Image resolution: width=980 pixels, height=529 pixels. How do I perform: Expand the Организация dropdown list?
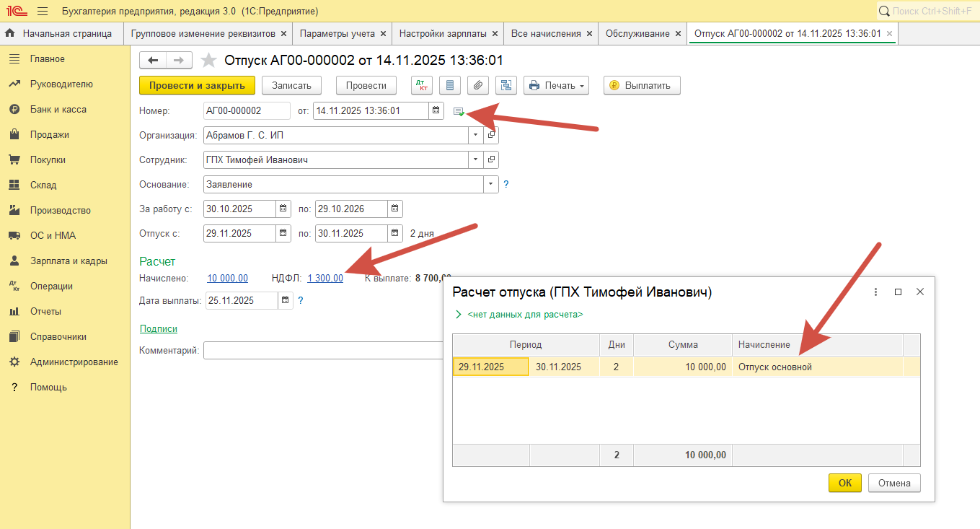coord(475,135)
